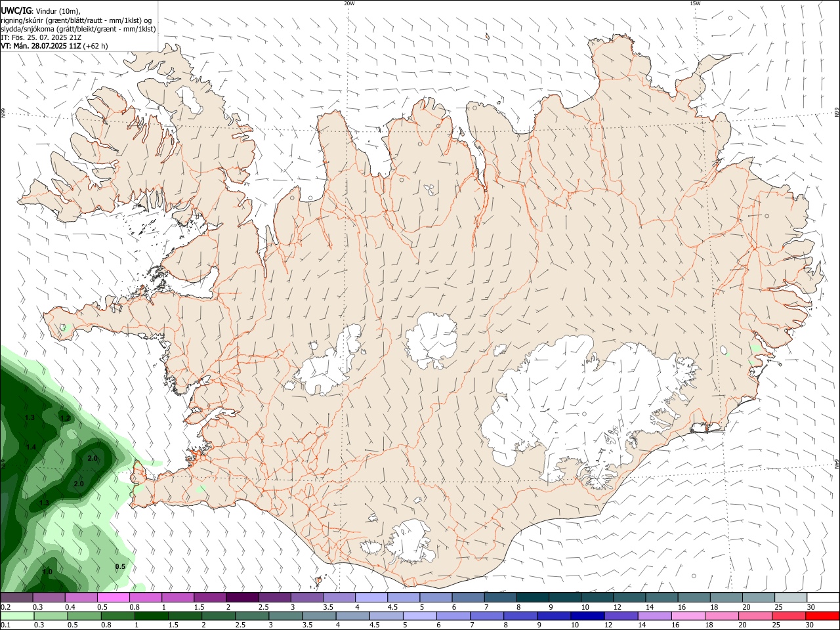This screenshot has height=630, width=840.
Task: Click the '0.5' rain value over the sea
Action: click(x=120, y=566)
